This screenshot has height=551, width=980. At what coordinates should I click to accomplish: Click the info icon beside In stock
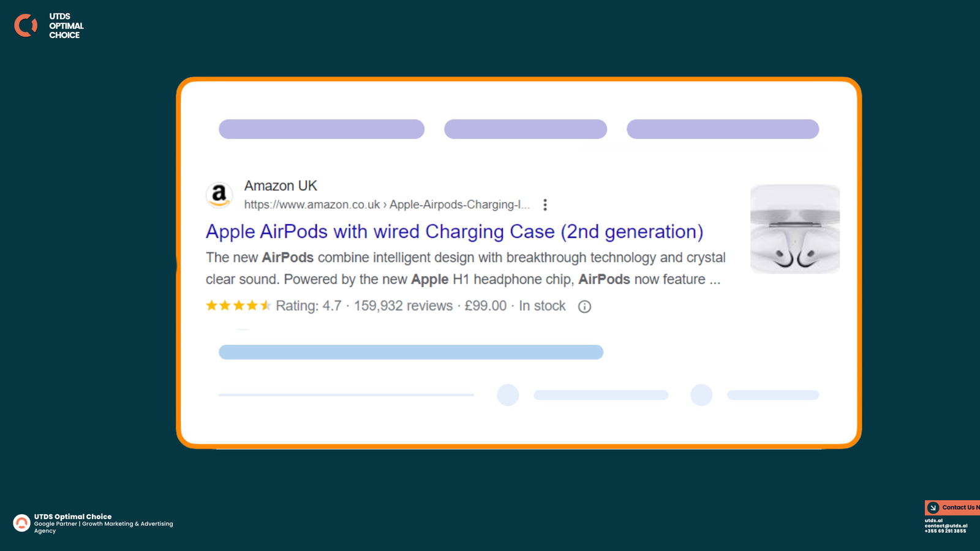click(x=584, y=306)
